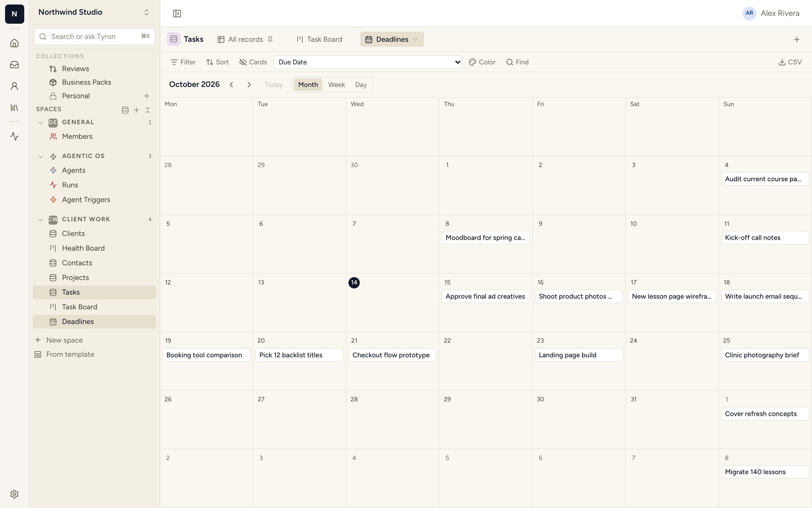Add a new space via Spaces plus
The image size is (812, 508).
pos(136,110)
